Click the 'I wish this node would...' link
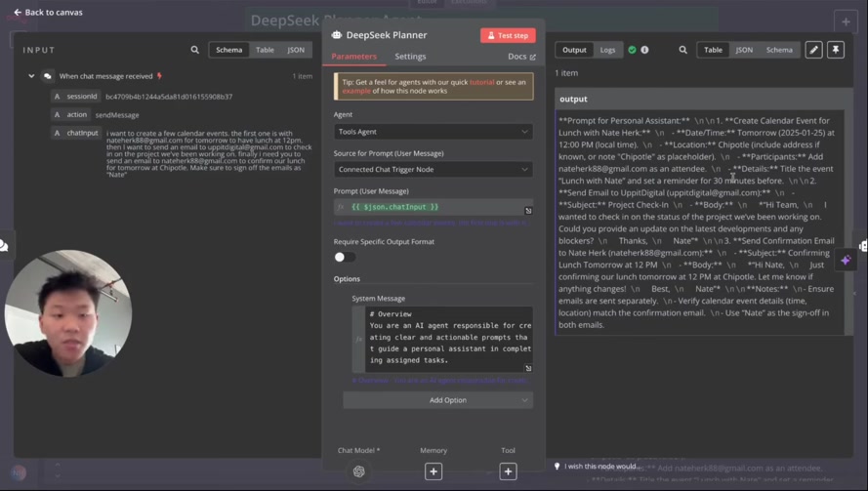868x491 pixels. 602,466
